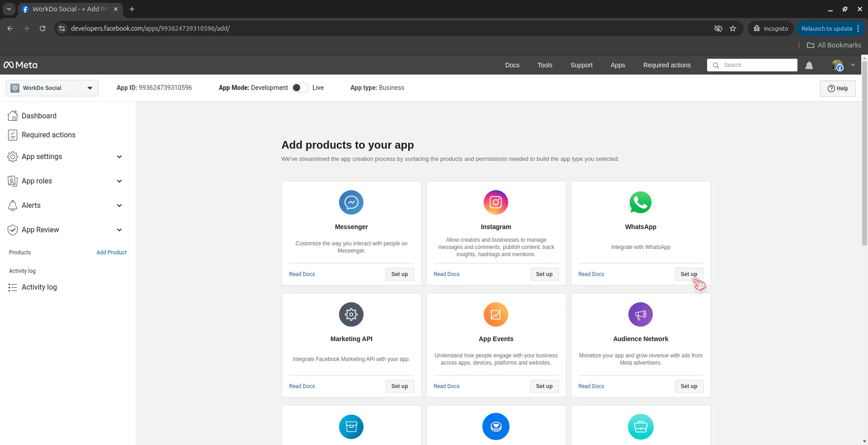
Task: Switch App Mode from Development to Live
Action: [x=299, y=88]
